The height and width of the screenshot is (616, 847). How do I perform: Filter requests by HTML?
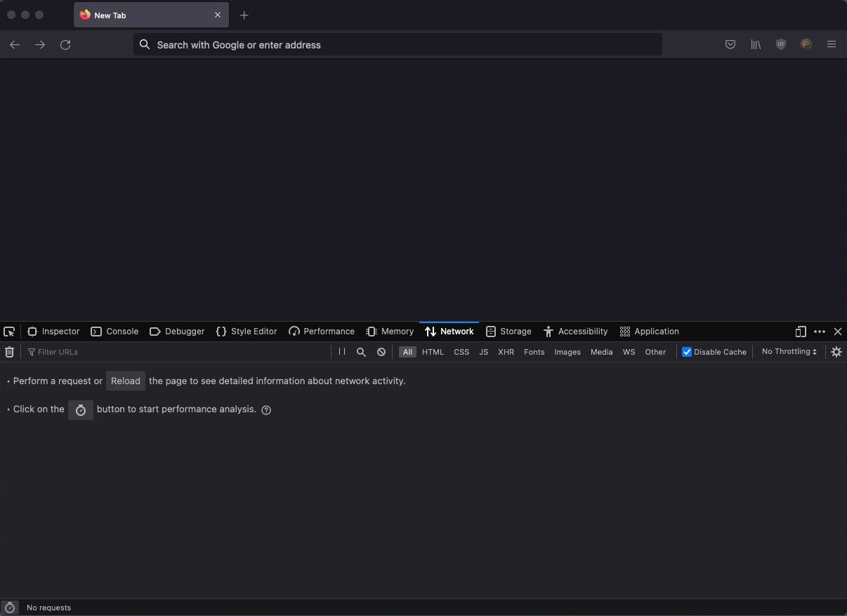[x=433, y=352]
